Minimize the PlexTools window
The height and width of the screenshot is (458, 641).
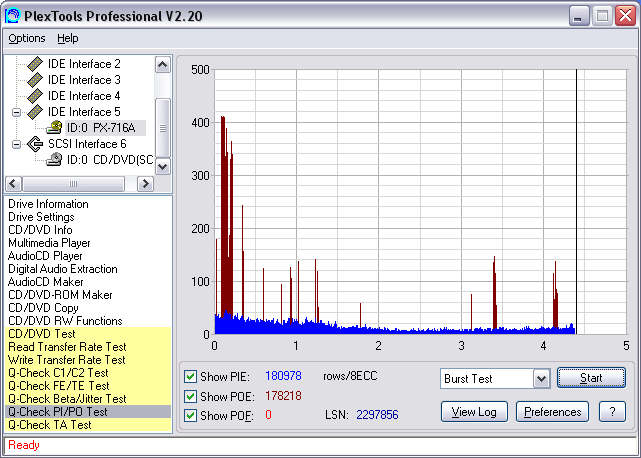579,16
